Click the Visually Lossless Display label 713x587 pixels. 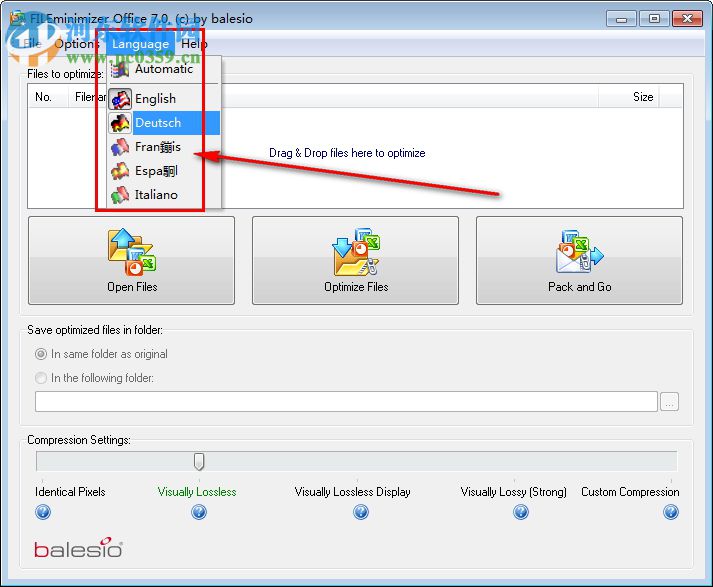point(352,492)
